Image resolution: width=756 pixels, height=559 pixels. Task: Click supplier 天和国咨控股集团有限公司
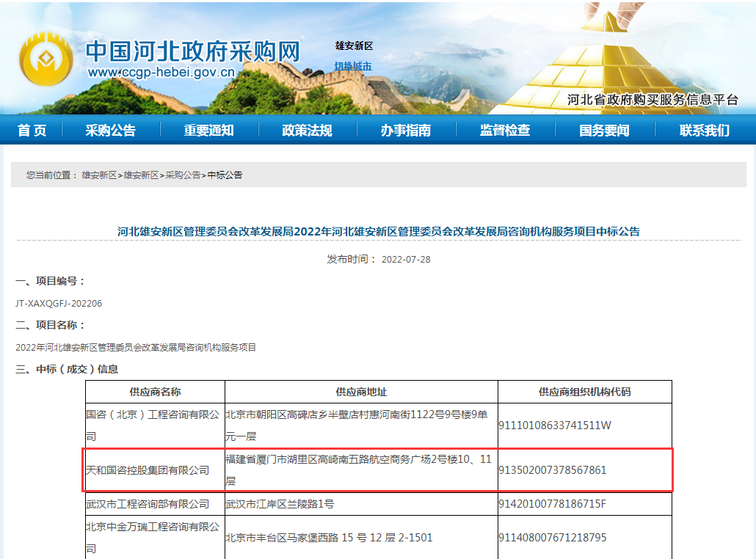coord(148,470)
